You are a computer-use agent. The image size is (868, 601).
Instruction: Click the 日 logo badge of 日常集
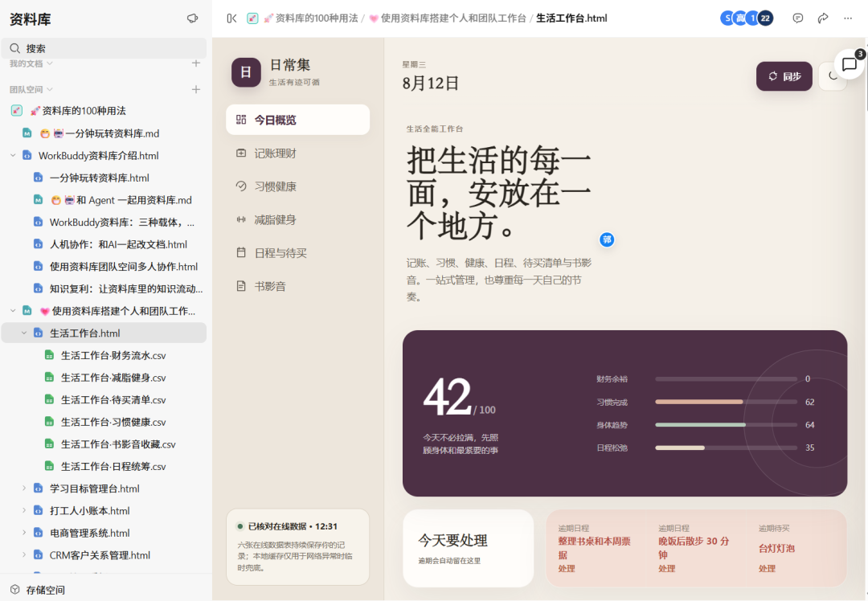point(246,72)
